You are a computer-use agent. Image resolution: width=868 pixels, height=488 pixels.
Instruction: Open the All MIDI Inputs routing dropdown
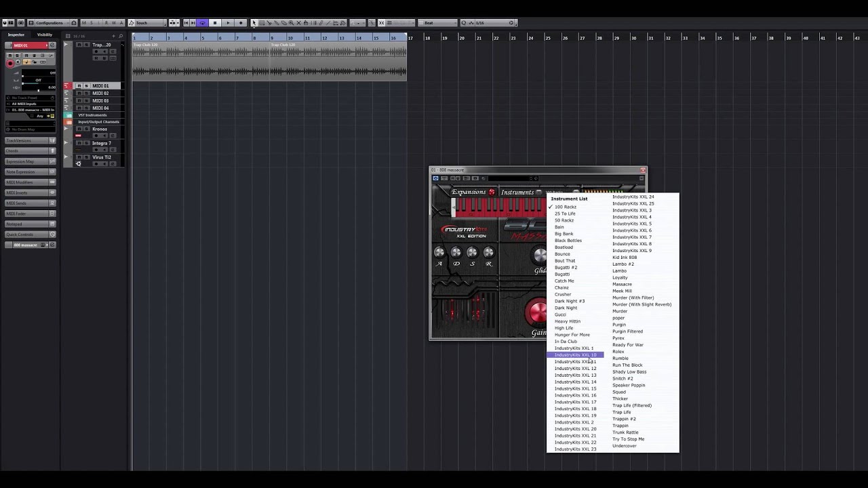coord(31,104)
